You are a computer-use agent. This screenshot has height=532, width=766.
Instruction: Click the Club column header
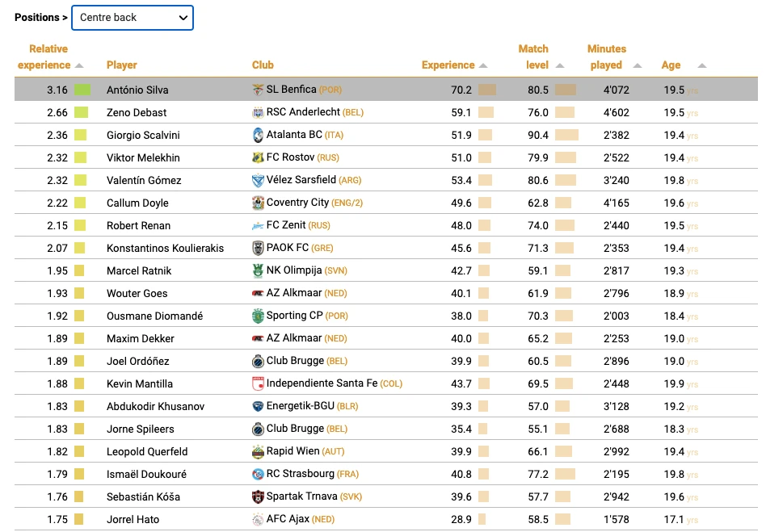[263, 65]
